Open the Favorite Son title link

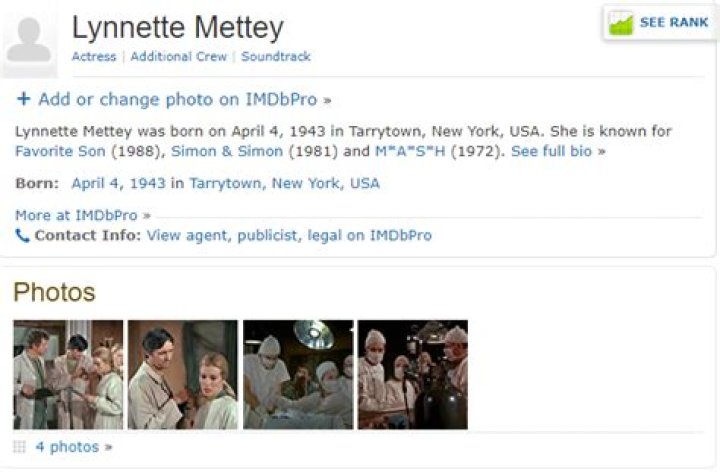pyautogui.click(x=60, y=151)
